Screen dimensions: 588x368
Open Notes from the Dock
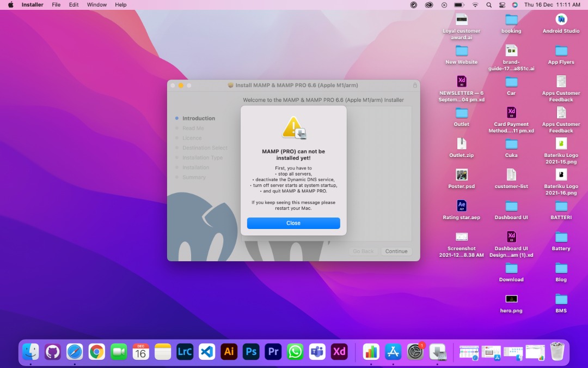(163, 352)
